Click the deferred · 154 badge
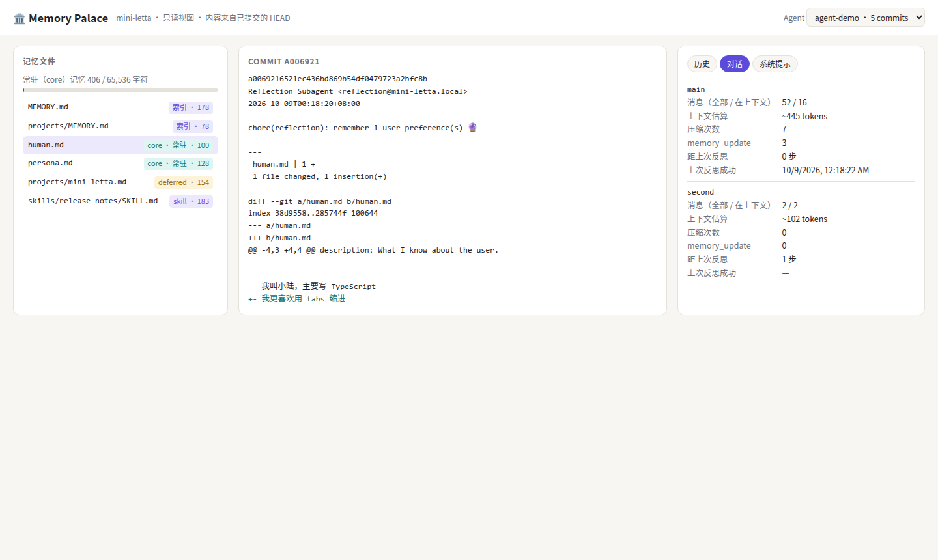This screenshot has height=560, width=938. click(184, 182)
